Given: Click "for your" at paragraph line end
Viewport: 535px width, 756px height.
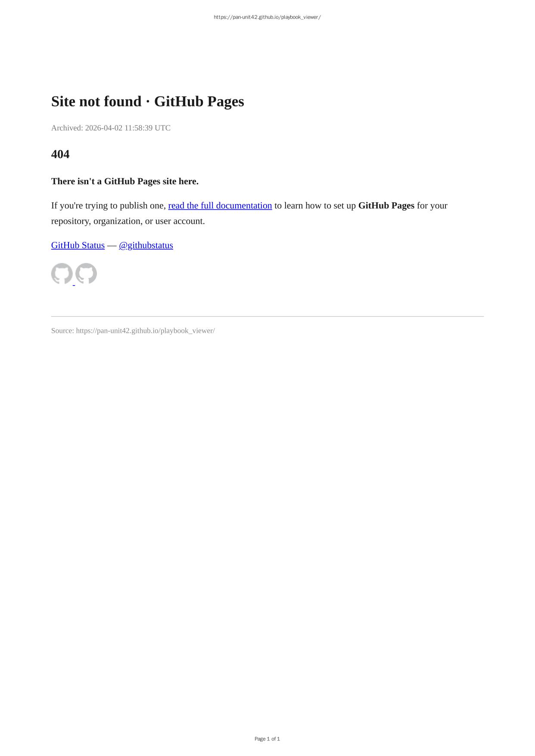Looking at the screenshot, I should point(432,206).
